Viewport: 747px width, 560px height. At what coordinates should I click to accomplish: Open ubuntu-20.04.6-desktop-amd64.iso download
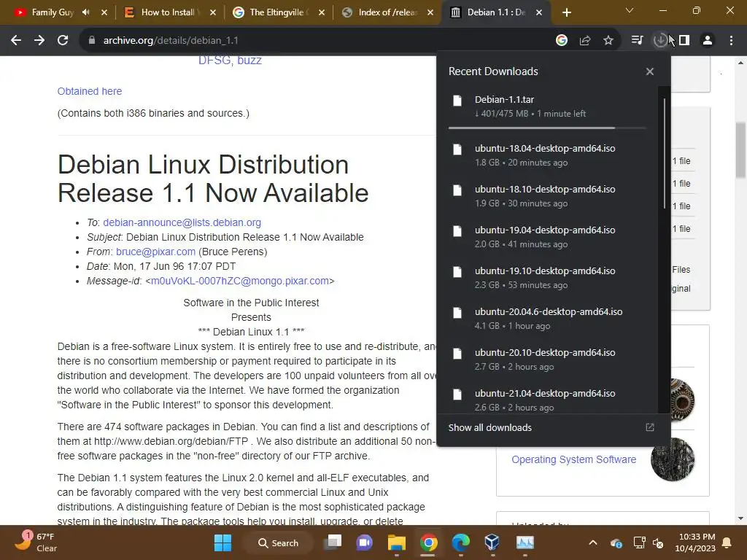(547, 319)
